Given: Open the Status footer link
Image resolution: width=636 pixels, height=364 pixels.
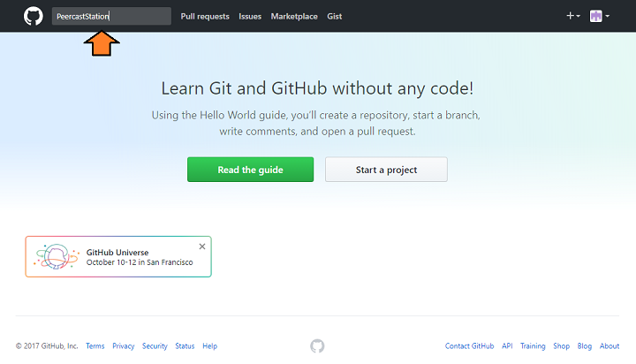Looking at the screenshot, I should (185, 346).
